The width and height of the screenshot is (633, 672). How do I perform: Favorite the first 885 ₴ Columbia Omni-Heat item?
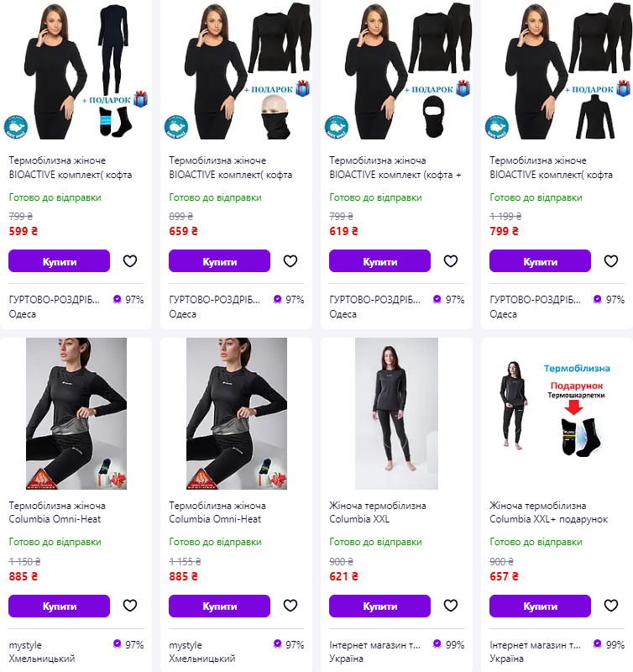[x=130, y=606]
